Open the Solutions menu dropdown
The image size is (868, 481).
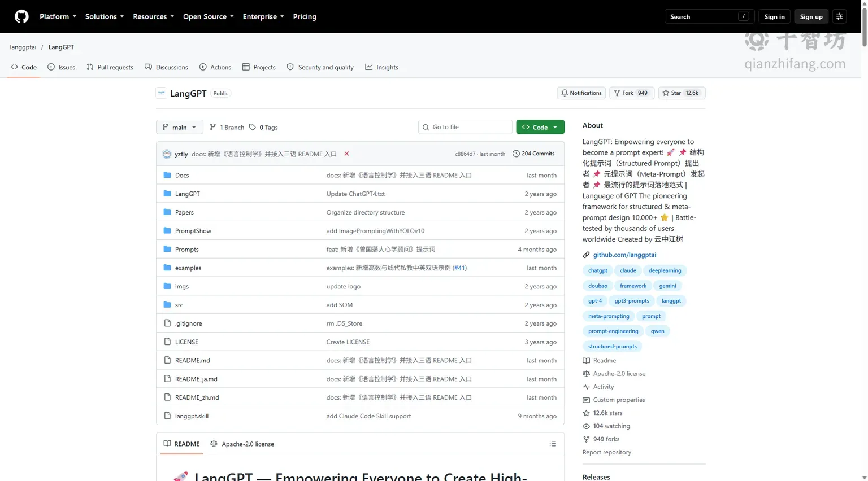(104, 16)
